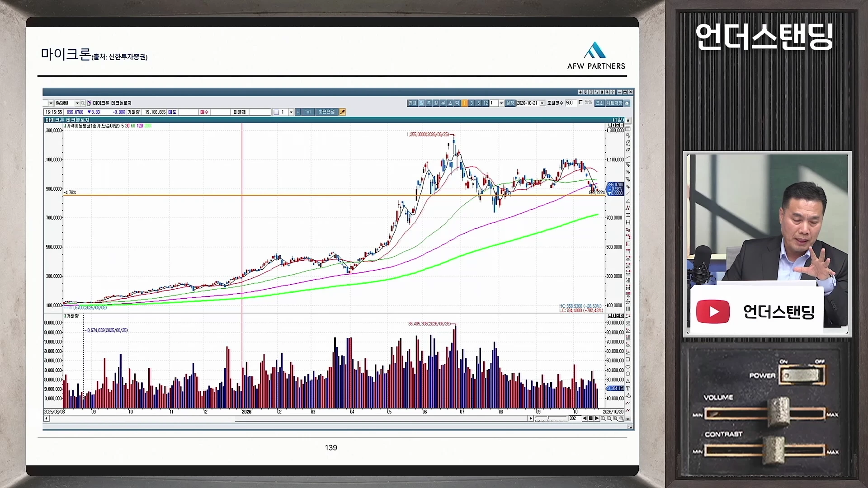Viewport: 868px width, 488px height.
Task: Open the 2026-10-21 date dropdown
Action: tap(542, 103)
